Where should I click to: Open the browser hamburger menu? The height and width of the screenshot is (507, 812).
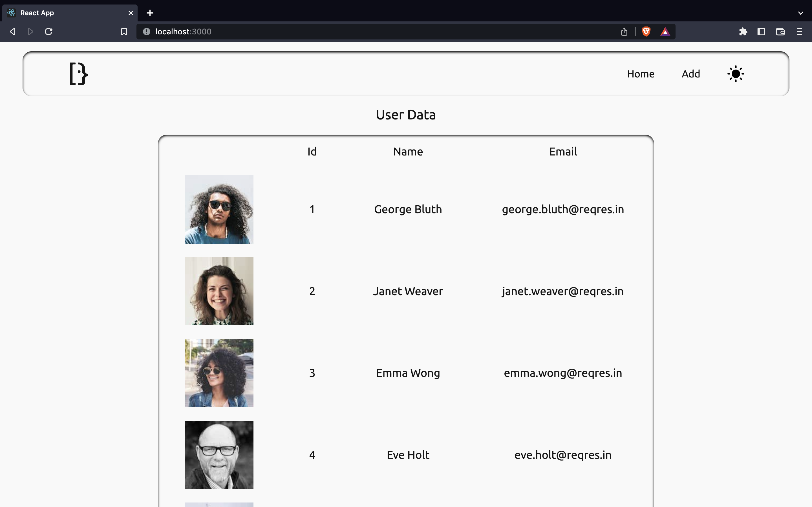pos(800,32)
